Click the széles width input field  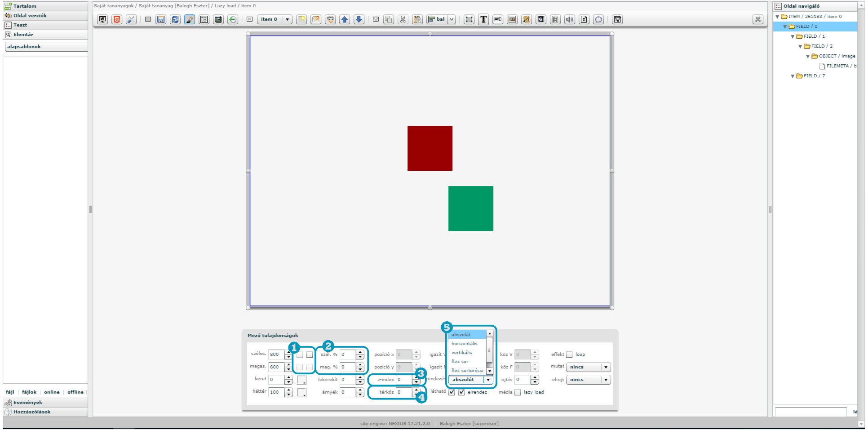pyautogui.click(x=276, y=355)
